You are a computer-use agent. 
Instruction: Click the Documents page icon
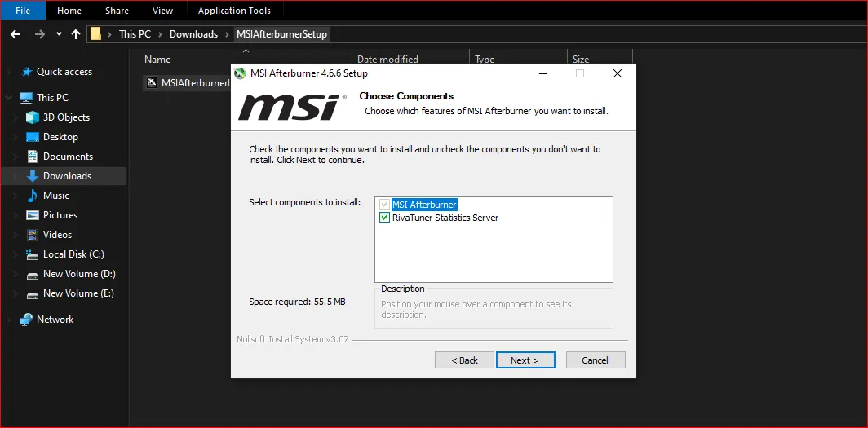(33, 157)
